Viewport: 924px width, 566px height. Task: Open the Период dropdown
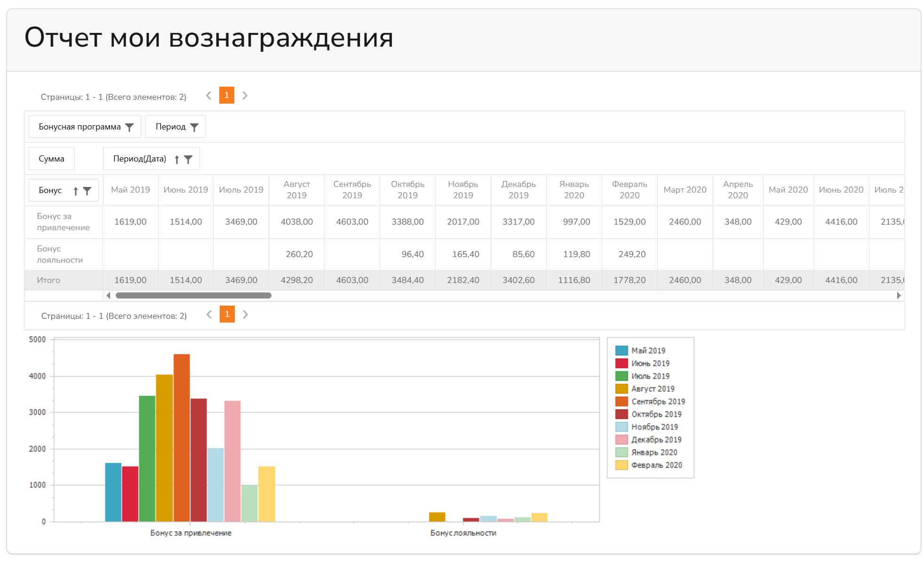click(x=170, y=126)
